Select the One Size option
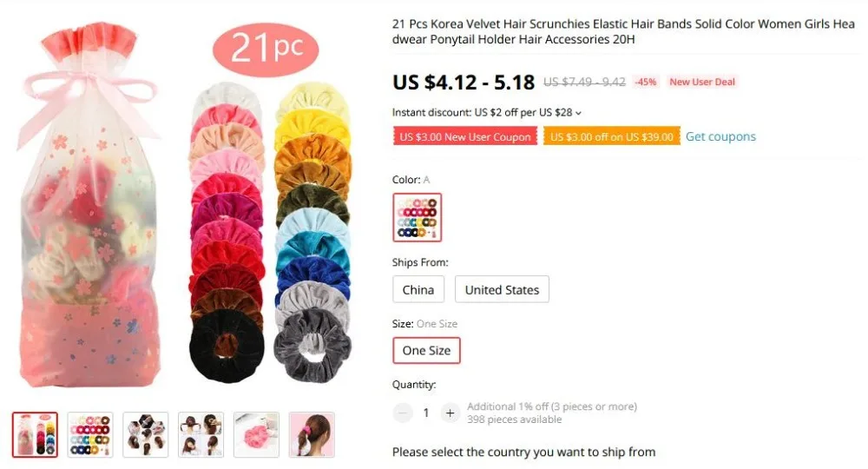The image size is (868, 469). (426, 351)
